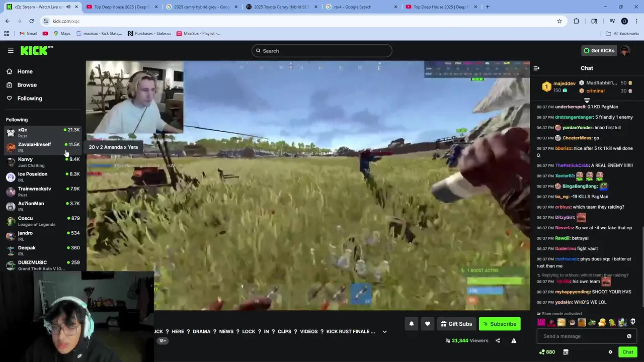
Task: Click majeddev top gifter entry
Action: coord(558,87)
